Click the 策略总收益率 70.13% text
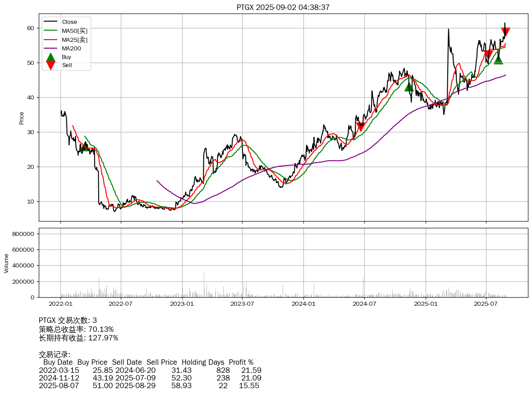The height and width of the screenshot is (394, 532). (x=76, y=329)
